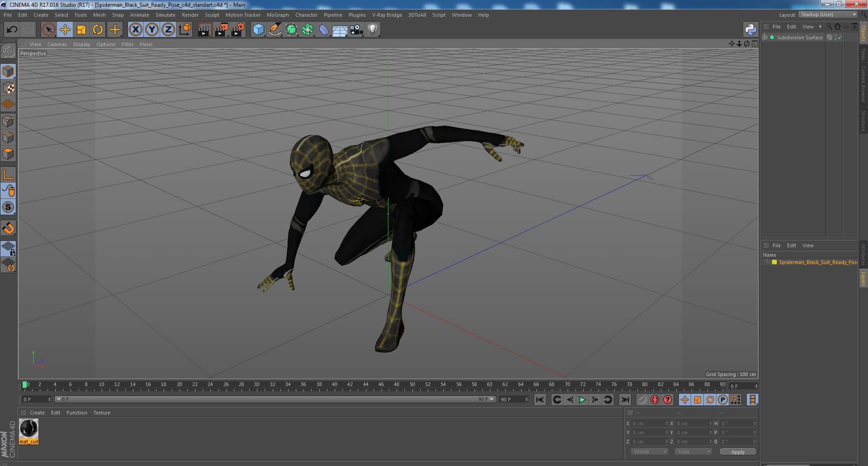Click frame 30 on the timeline
The image size is (868, 466).
[x=257, y=385]
